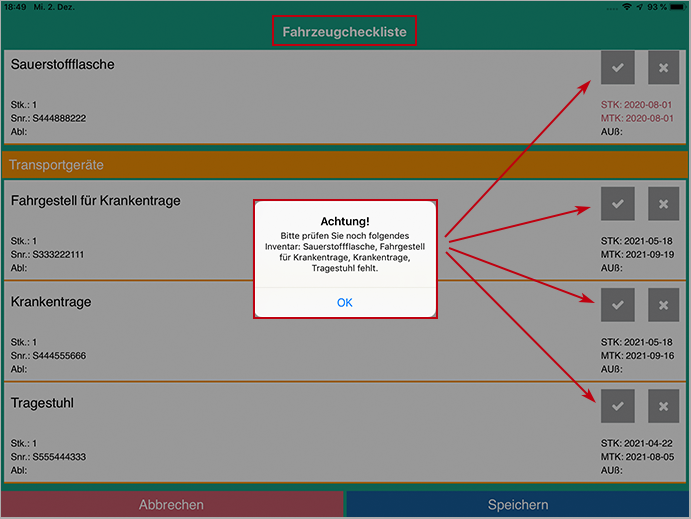Select the Krankentrage item name

[50, 302]
